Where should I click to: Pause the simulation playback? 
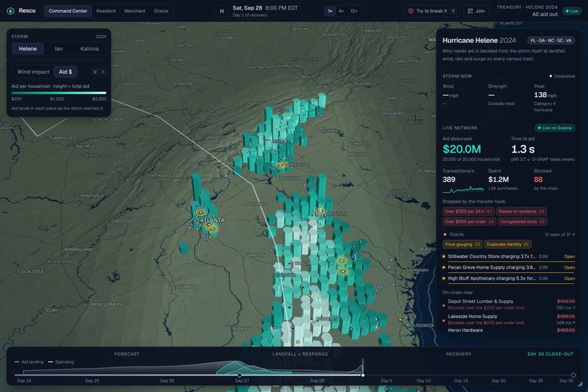pos(222,11)
